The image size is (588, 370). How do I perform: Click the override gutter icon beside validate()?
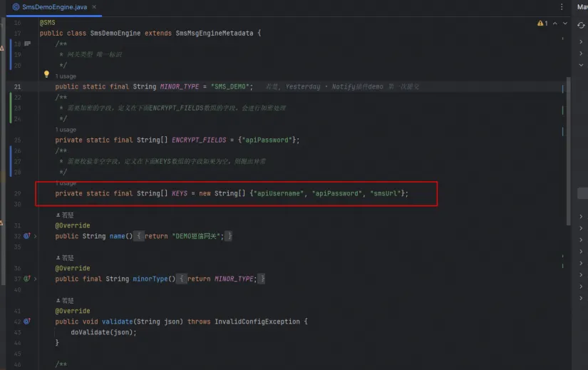click(26, 322)
